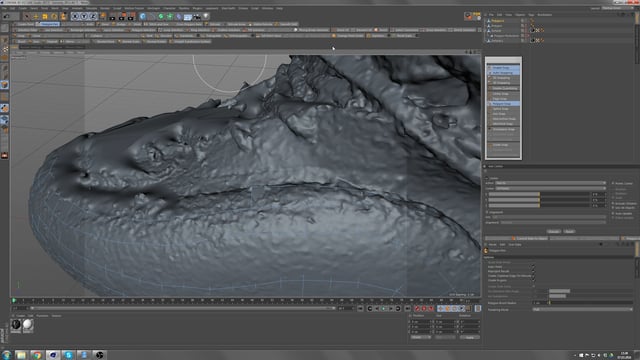Open Chrome from the Windows taskbar
This screenshot has height=360, width=640.
click(x=37, y=355)
